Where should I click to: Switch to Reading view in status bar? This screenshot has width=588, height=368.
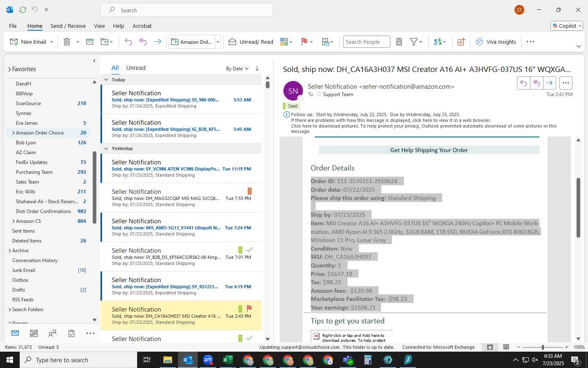point(506,347)
